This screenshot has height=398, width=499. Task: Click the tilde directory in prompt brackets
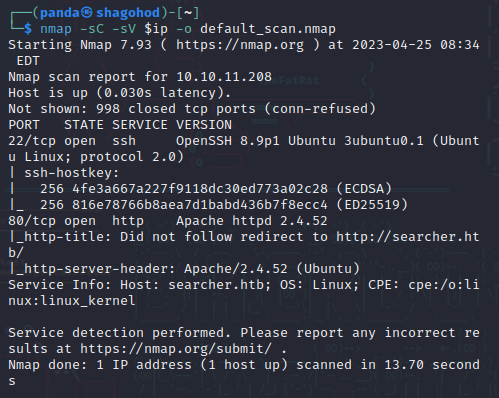point(188,13)
